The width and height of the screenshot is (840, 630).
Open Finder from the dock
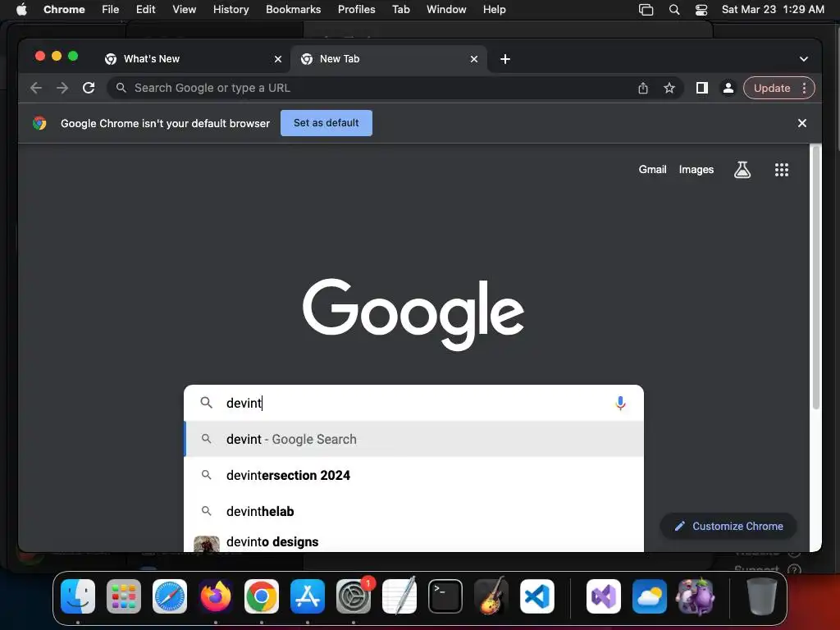point(78,596)
